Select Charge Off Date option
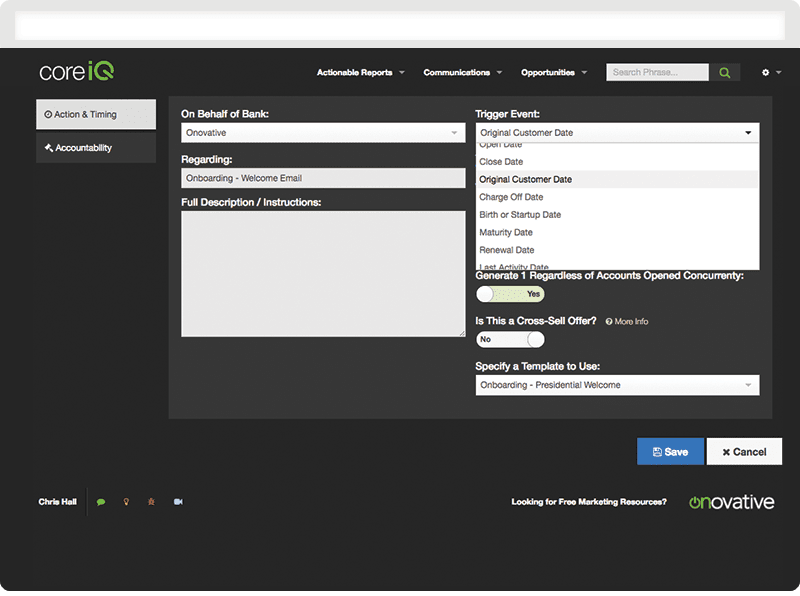The width and height of the screenshot is (800, 596). 617,197
